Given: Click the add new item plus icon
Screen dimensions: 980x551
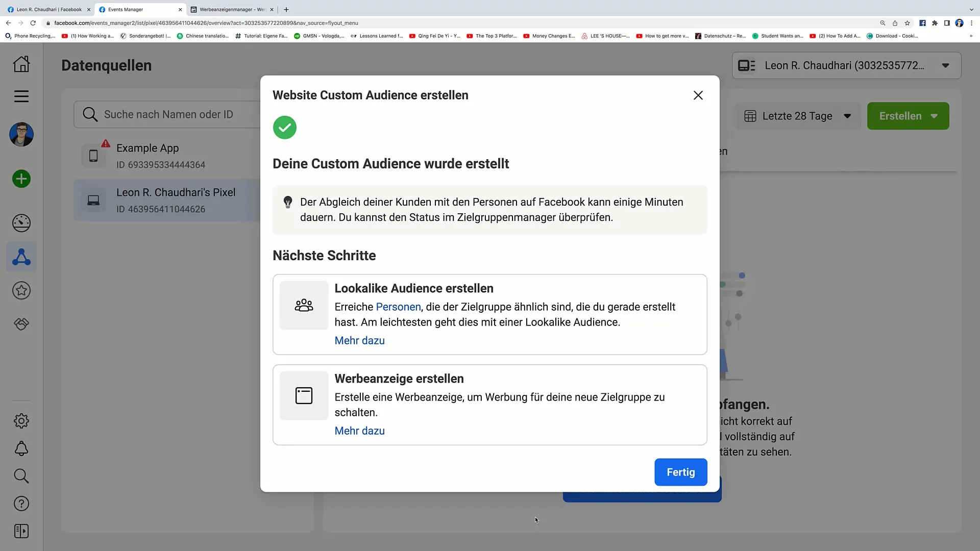Looking at the screenshot, I should [x=21, y=179].
